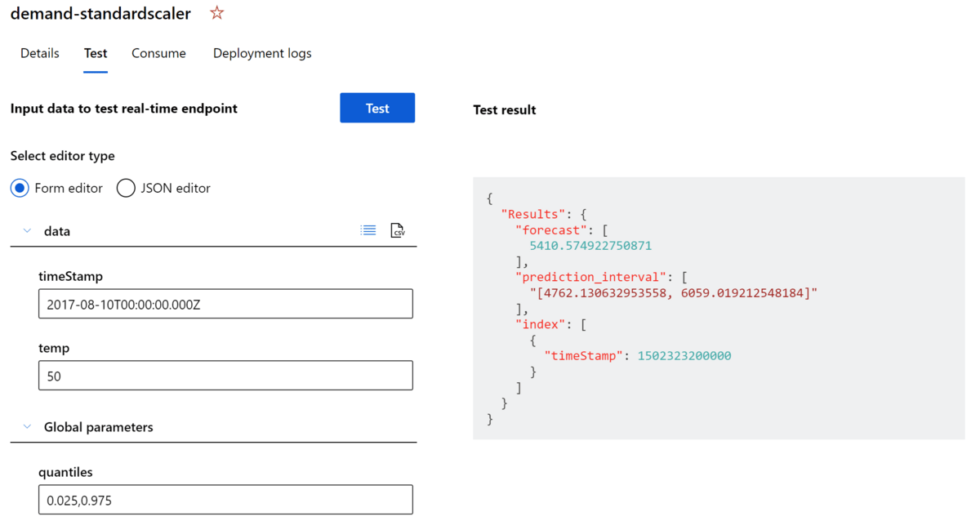Switch data section to list view icon
The height and width of the screenshot is (530, 980).
pyautogui.click(x=368, y=230)
